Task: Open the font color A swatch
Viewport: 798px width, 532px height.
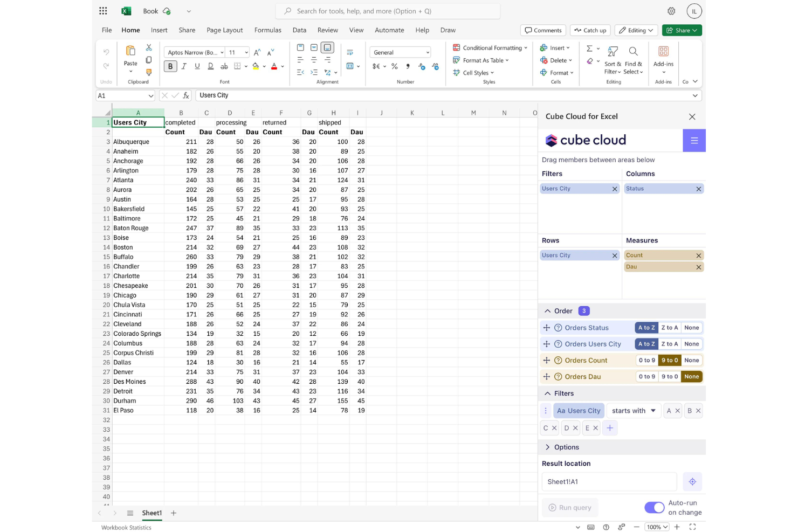Action: 274,66
